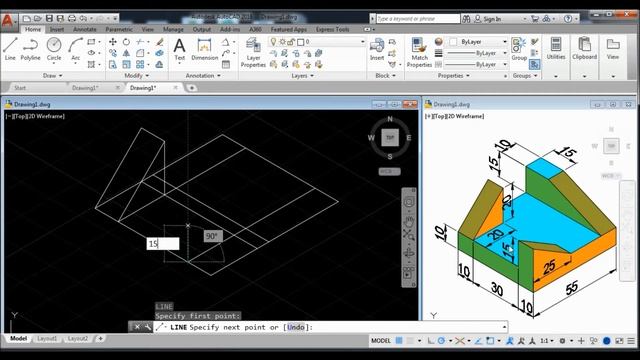Insert a Table annotation
The width and height of the screenshot is (640, 360).
click(226, 64)
